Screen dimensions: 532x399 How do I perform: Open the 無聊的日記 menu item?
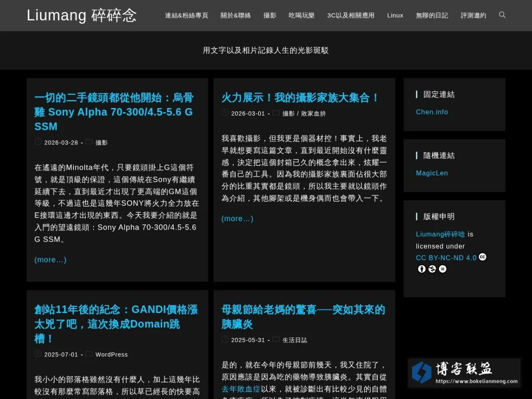(432, 16)
